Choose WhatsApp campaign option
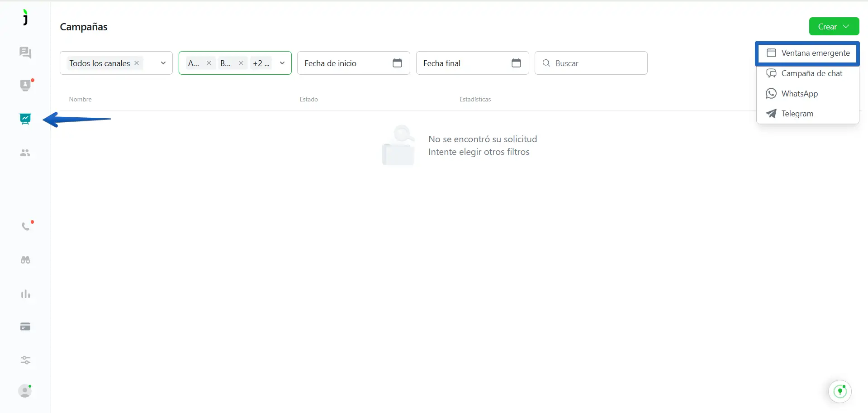Image resolution: width=868 pixels, height=413 pixels. point(799,94)
